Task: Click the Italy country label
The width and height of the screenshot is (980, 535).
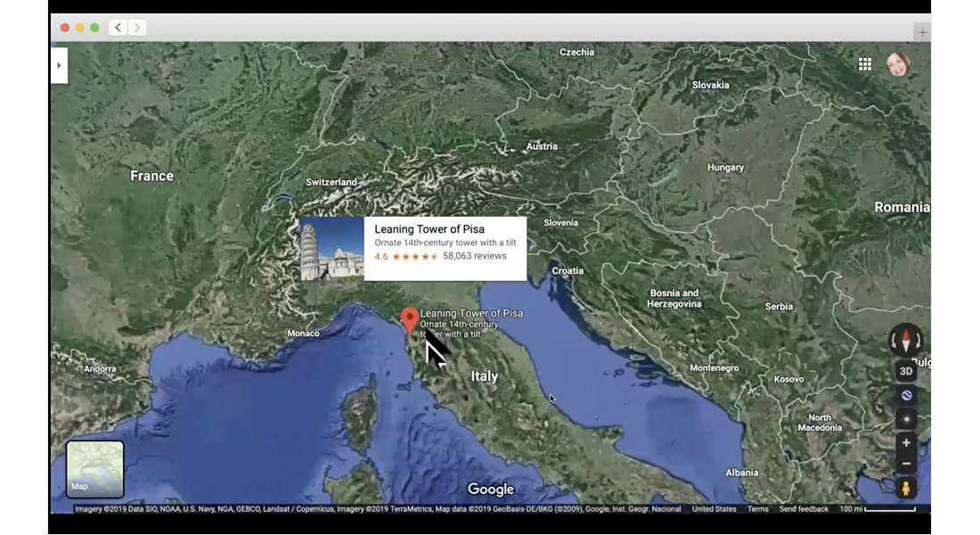Action: pos(485,376)
